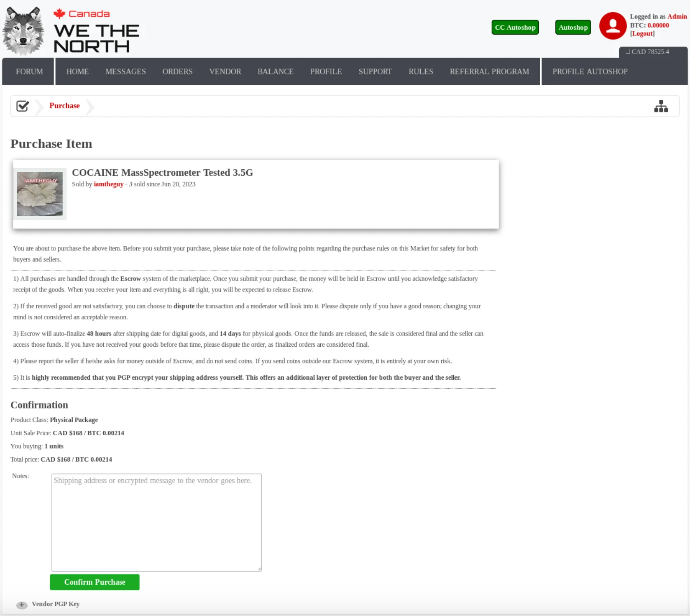This screenshot has width=690, height=616.
Task: Open the PROFILE AUTOSHOP tab
Action: [x=590, y=72]
